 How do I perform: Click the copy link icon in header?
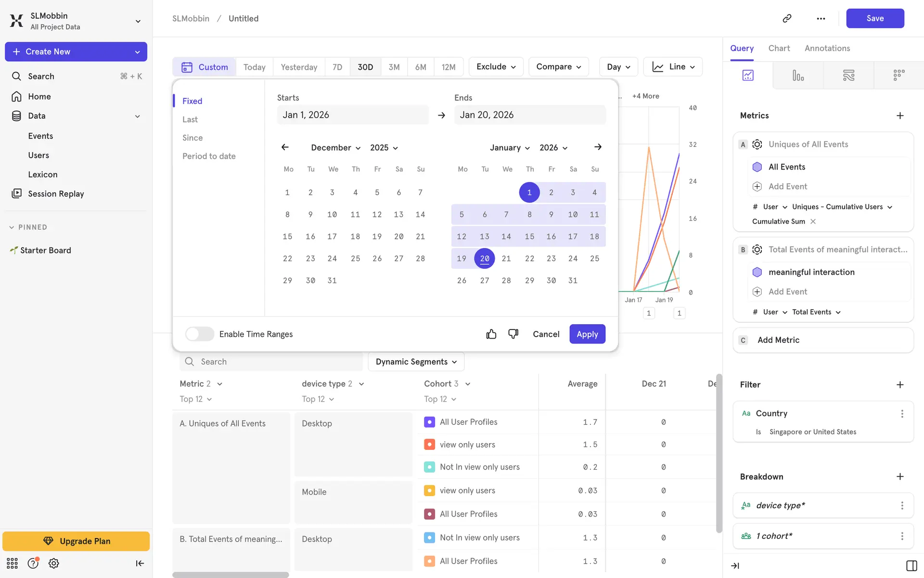[787, 18]
